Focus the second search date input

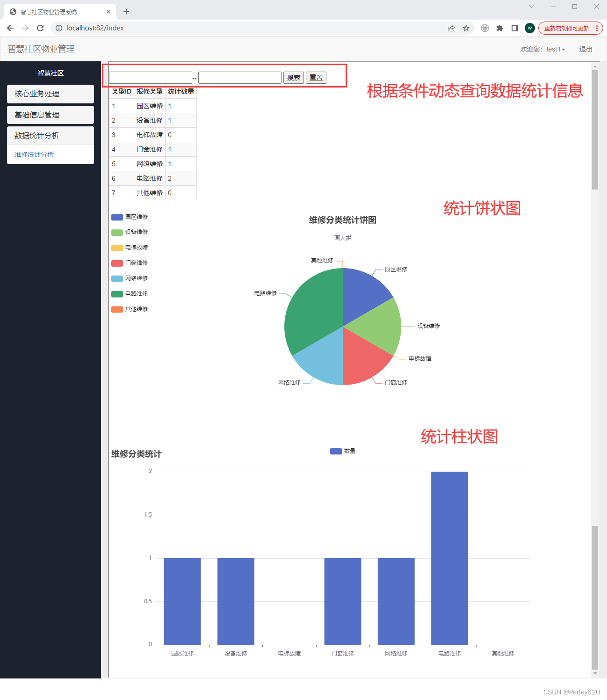(240, 78)
